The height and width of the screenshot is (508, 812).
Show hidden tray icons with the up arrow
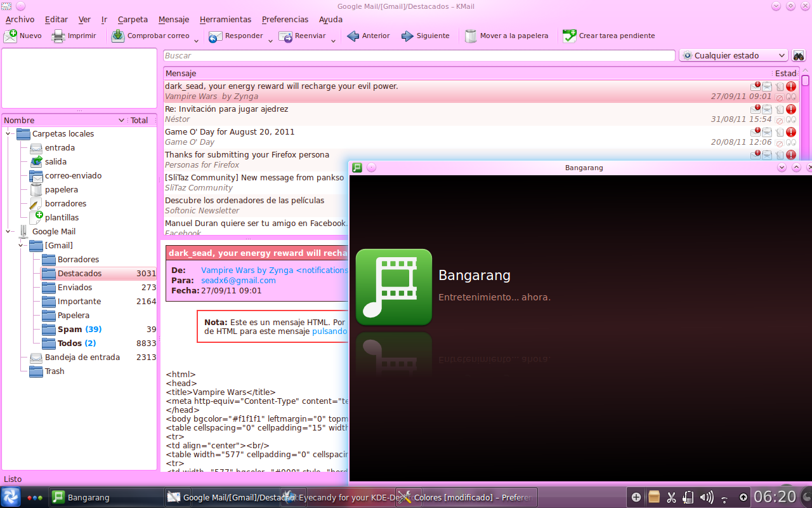pos(743,497)
